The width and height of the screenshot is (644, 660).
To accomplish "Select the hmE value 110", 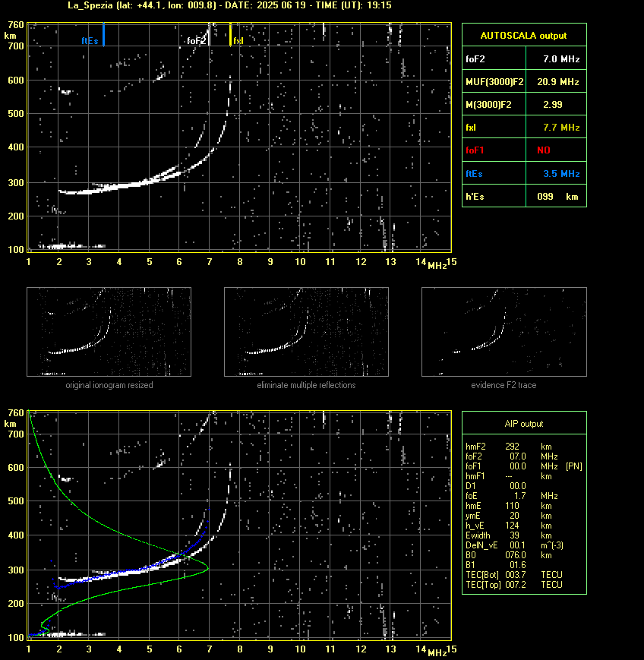I will point(513,506).
